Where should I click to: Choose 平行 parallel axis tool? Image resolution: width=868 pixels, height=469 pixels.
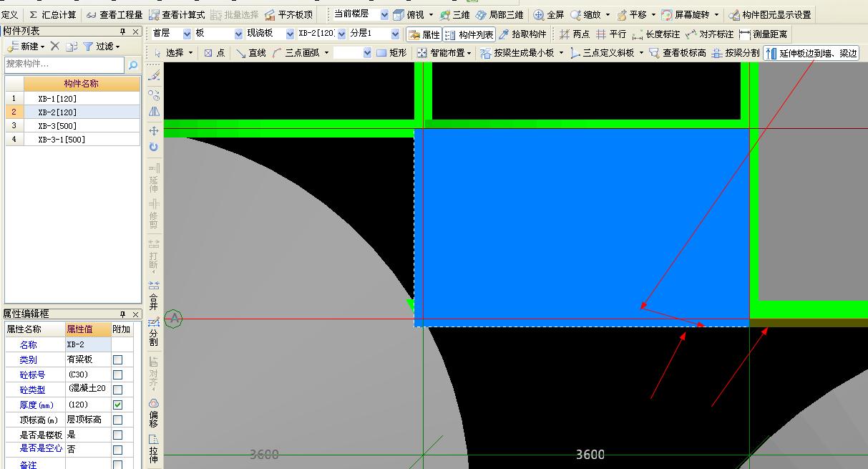611,34
